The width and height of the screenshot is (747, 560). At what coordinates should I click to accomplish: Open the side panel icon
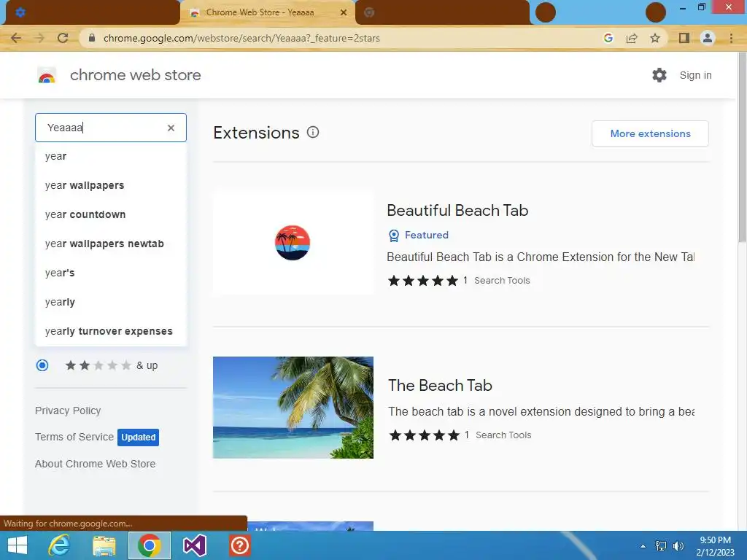tap(684, 38)
